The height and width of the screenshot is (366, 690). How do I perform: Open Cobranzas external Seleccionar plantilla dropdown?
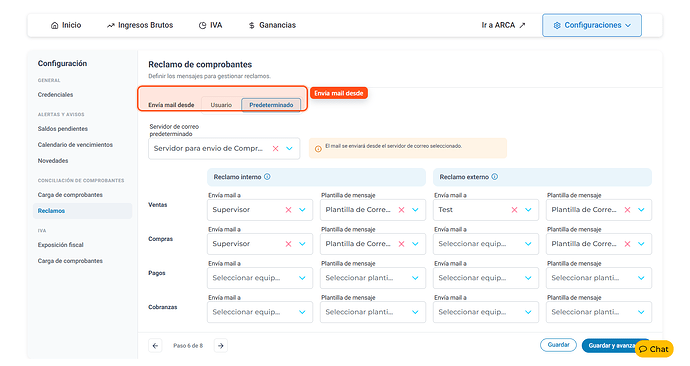[x=599, y=312]
